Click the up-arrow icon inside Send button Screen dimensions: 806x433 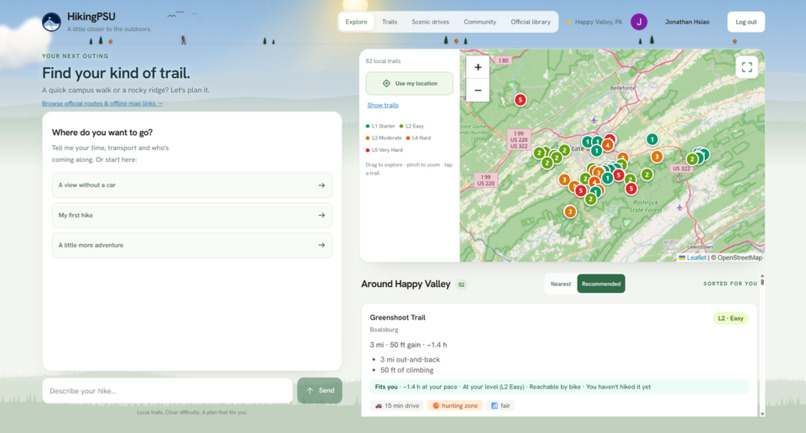pos(310,391)
